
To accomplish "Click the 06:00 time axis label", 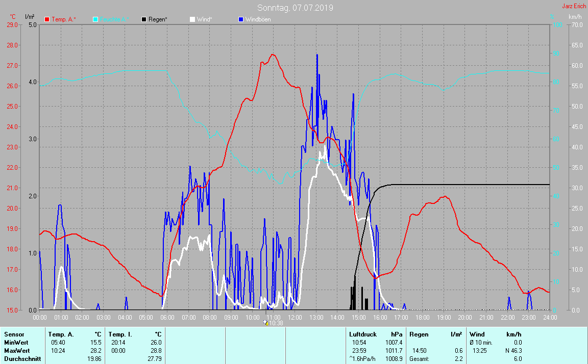I will [x=167, y=318].
